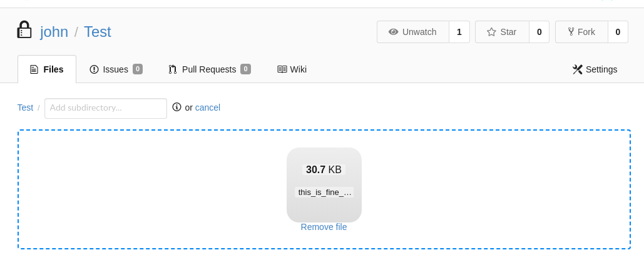The width and height of the screenshot is (644, 260).
Task: Click the Pull Requests icon
Action: [173, 69]
